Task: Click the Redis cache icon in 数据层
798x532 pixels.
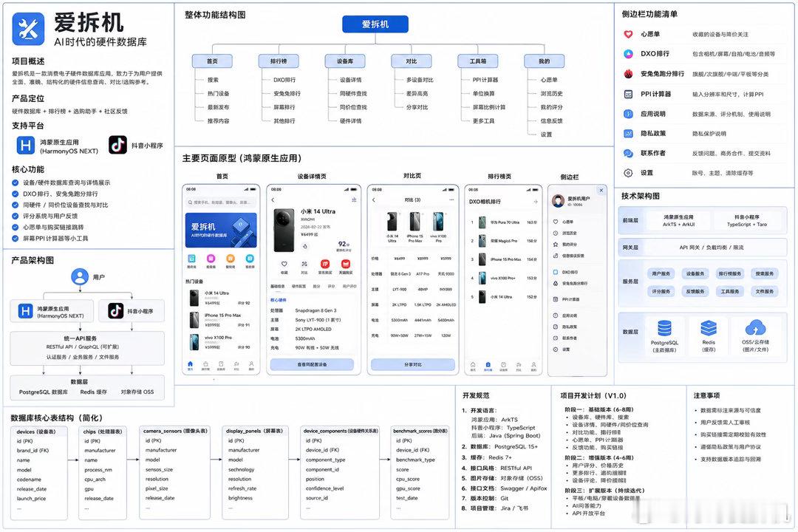Action: tap(709, 328)
